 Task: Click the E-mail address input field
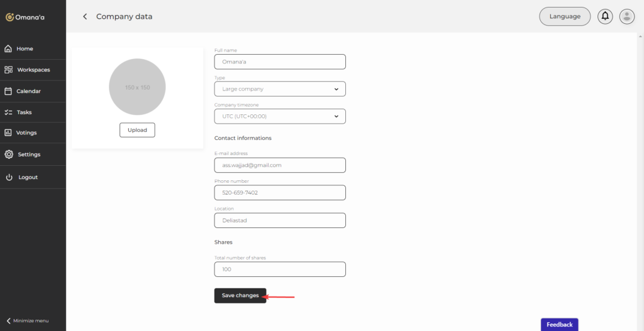[x=280, y=165]
